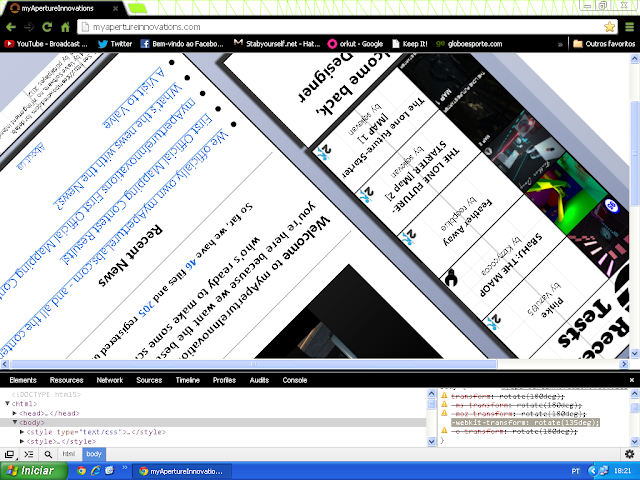640x480 pixels.
Task: Select the body element row
Action: (213, 422)
